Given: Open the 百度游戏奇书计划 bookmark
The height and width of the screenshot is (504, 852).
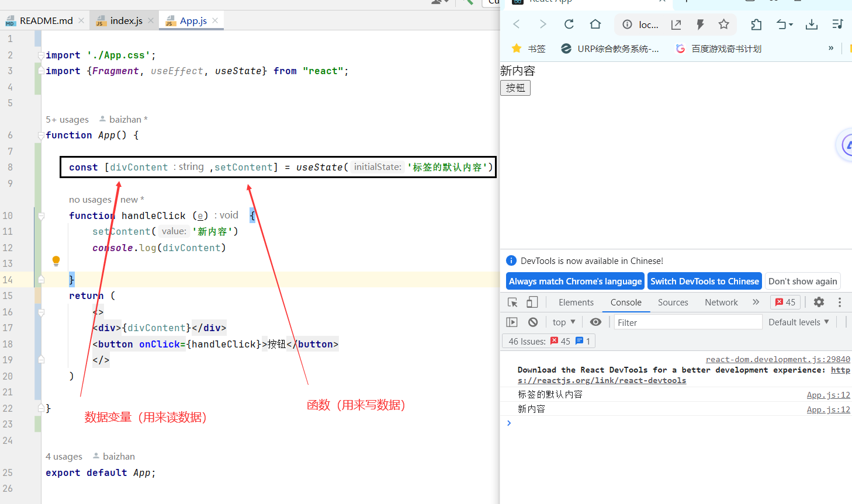Looking at the screenshot, I should tap(718, 48).
